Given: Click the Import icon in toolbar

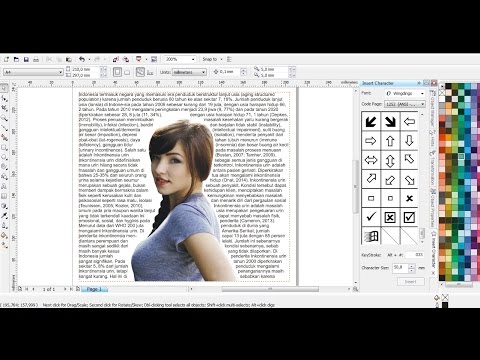Looking at the screenshot, I should (115, 59).
